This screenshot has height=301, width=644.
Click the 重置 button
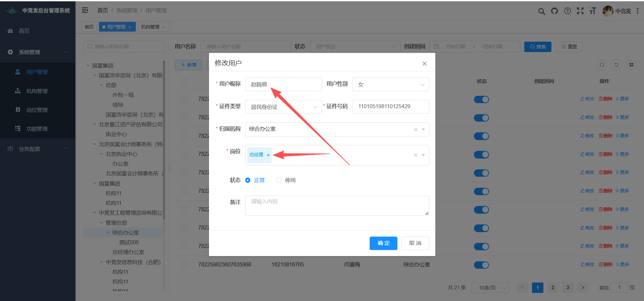569,47
